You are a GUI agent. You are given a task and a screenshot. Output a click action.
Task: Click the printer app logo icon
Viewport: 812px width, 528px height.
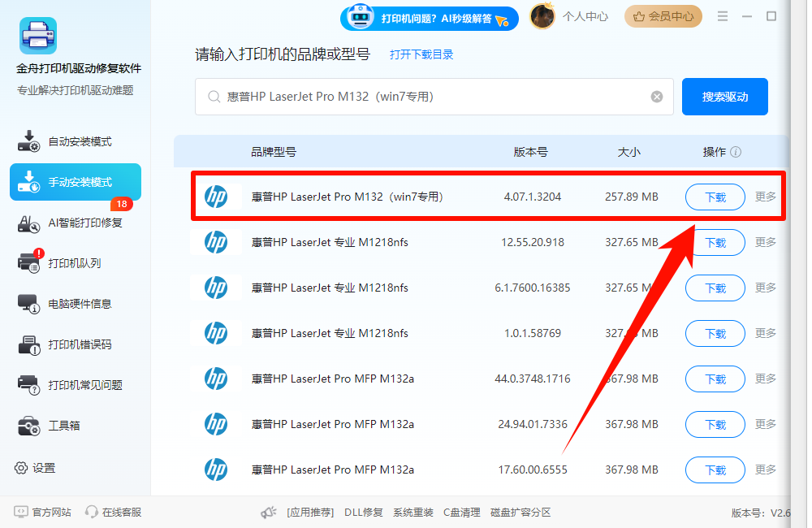tap(38, 36)
